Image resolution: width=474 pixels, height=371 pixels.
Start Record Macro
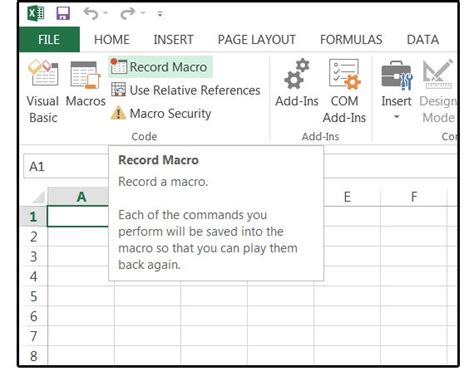point(161,67)
